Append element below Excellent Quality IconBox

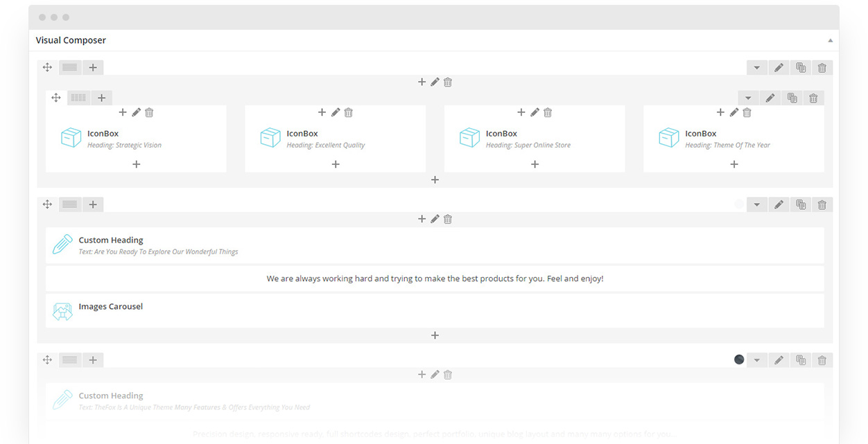[x=336, y=164]
